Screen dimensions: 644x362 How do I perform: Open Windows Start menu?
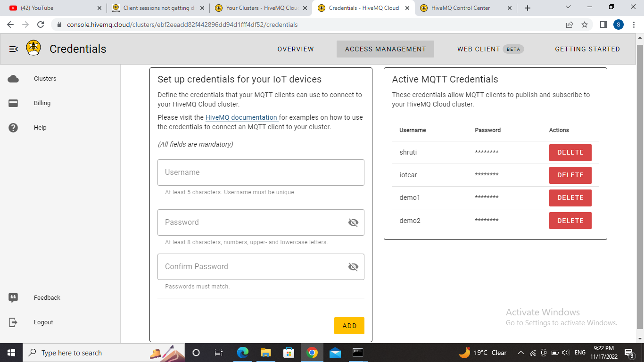(11, 353)
